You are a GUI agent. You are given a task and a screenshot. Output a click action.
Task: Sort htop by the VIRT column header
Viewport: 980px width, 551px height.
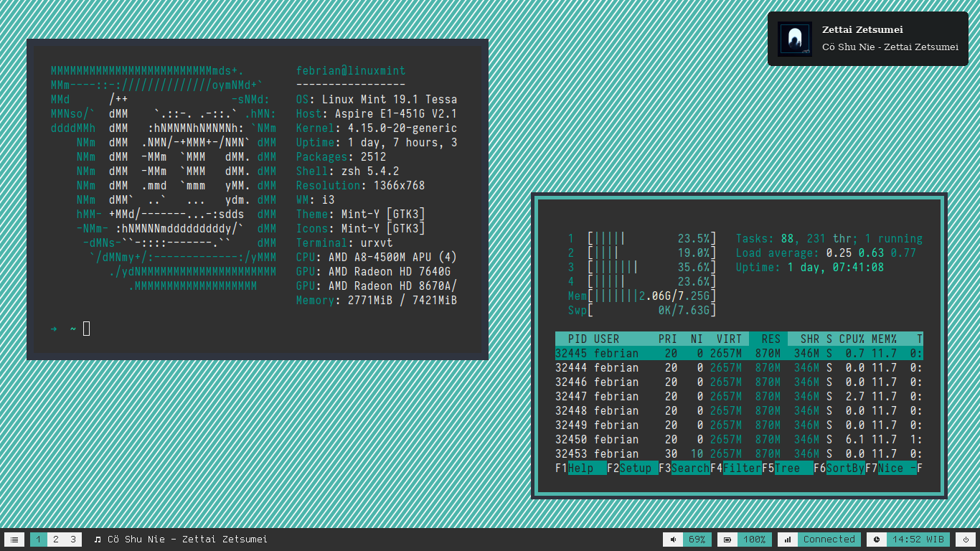(730, 339)
